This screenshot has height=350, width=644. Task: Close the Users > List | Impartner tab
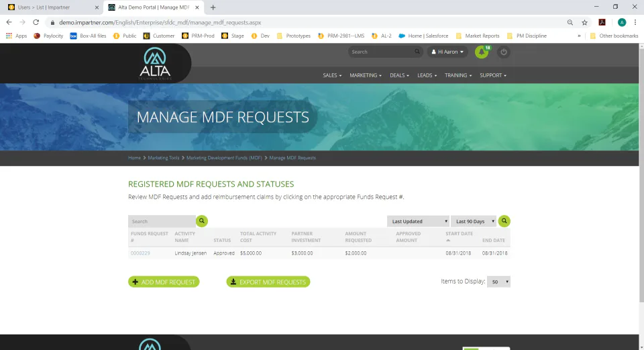pyautogui.click(x=97, y=7)
